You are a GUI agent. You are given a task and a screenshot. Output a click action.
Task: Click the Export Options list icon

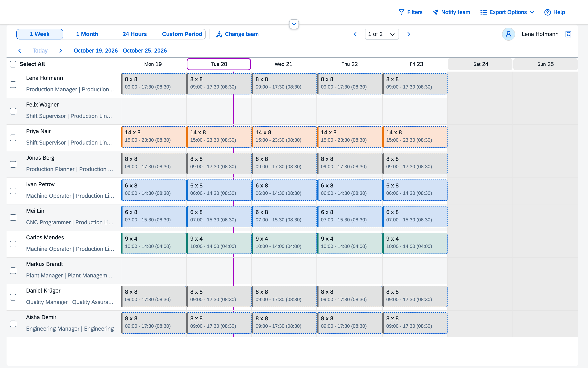point(483,12)
